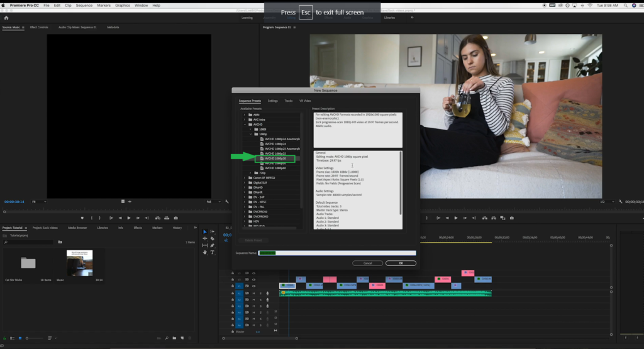Switch to Tracks tab in New Sequence
The width and height of the screenshot is (644, 349).
click(289, 101)
